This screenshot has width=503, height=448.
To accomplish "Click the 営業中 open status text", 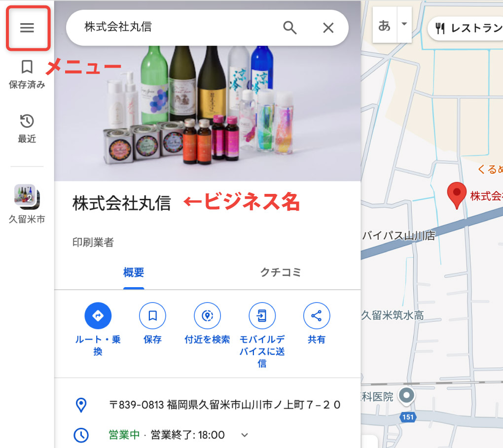I will pos(124,435).
